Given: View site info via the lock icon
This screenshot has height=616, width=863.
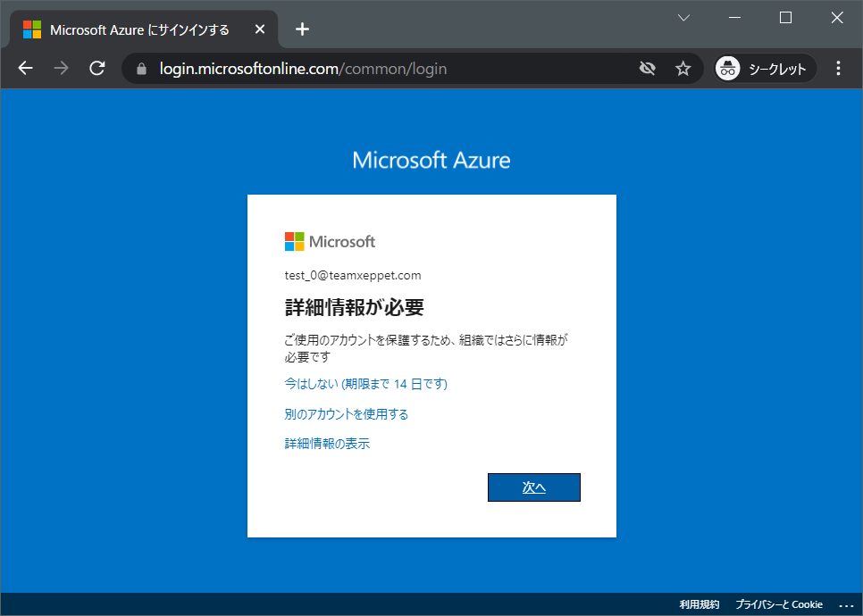Looking at the screenshot, I should click(141, 69).
